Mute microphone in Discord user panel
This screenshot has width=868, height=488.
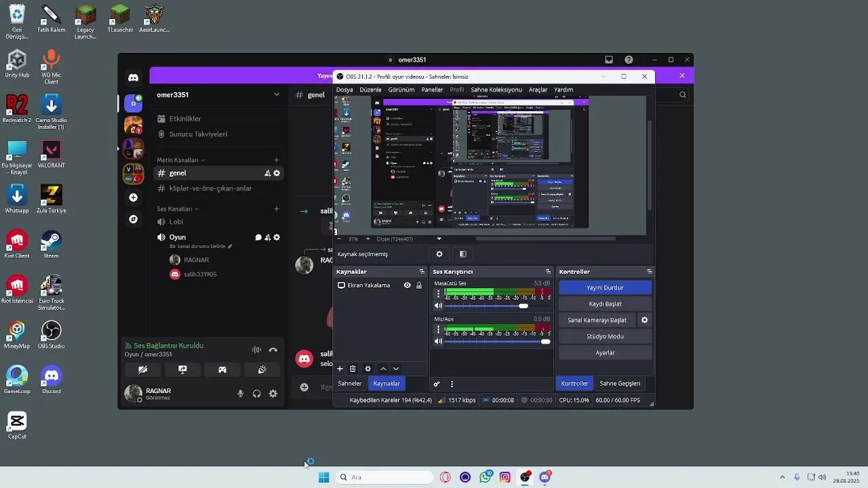tap(240, 394)
